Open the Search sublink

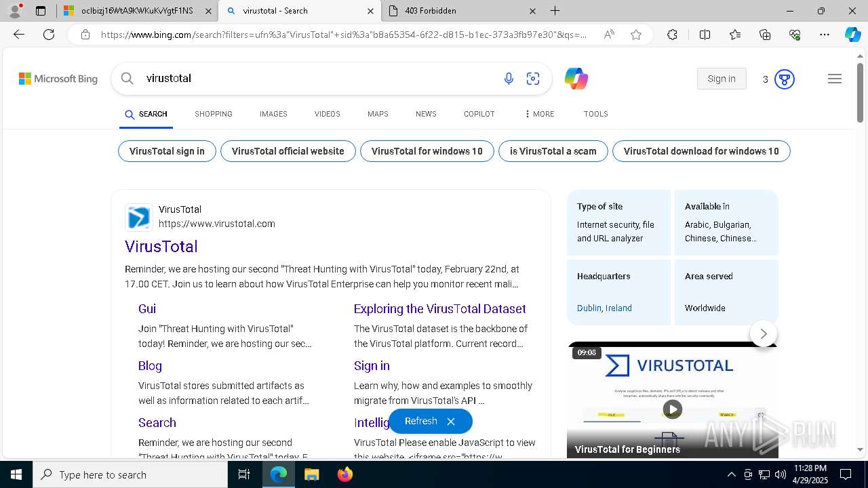click(157, 423)
